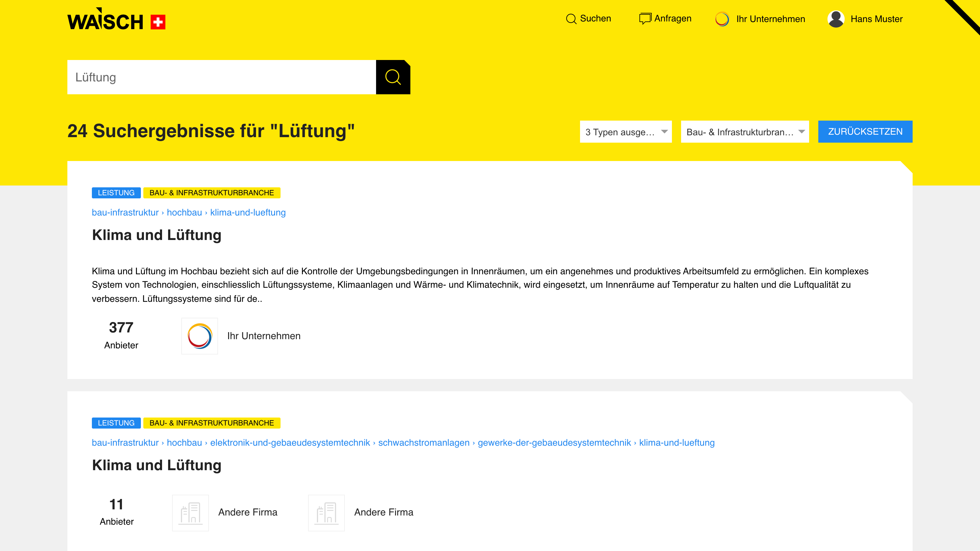Image resolution: width=980 pixels, height=551 pixels.
Task: Open Ihr Unternehmen in the header
Action: pos(760,19)
